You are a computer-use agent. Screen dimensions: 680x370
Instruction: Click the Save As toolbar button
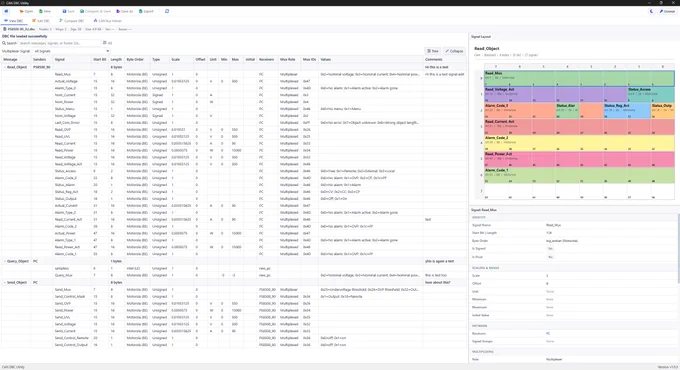coord(124,11)
